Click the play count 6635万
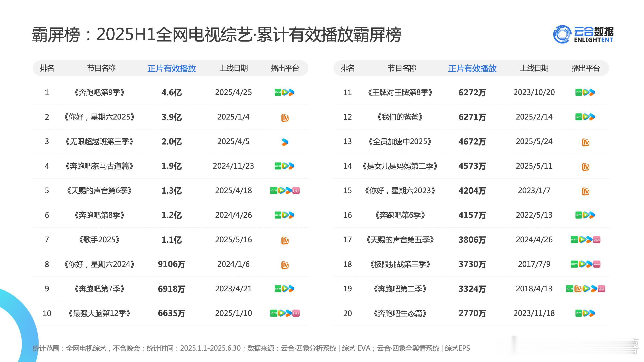Screen dimensions: 644x362 (x=171, y=313)
